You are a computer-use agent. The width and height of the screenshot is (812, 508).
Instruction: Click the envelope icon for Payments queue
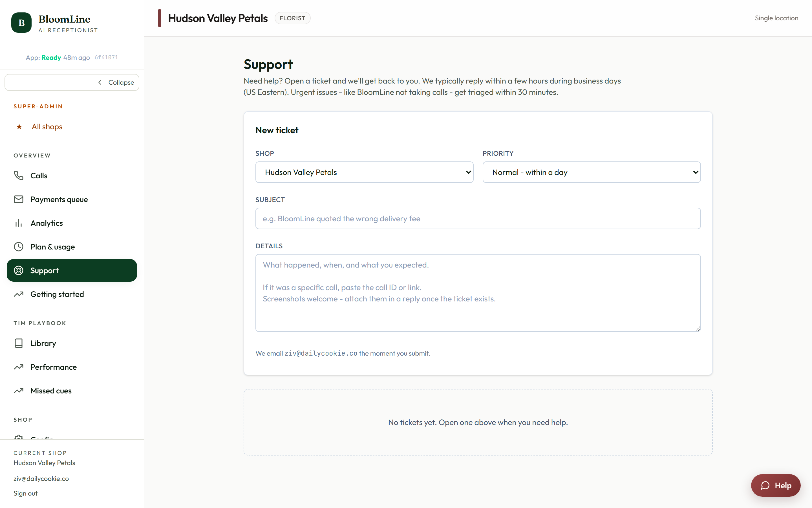[18, 199]
